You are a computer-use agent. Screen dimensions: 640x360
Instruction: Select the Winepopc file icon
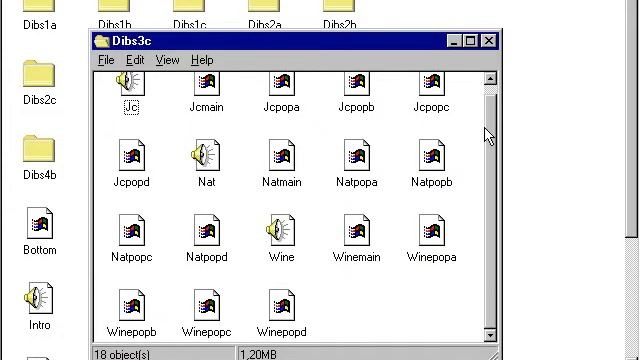click(x=207, y=305)
